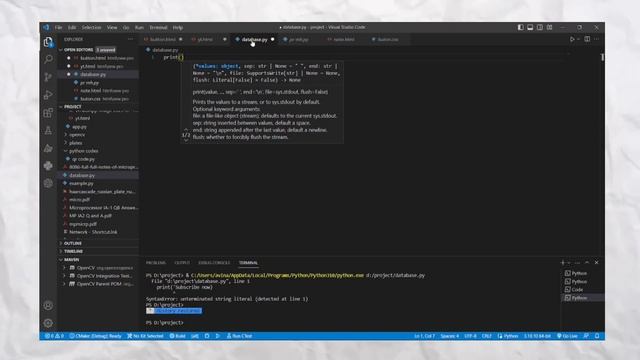Open the Extensions view

pyautogui.click(x=48, y=113)
